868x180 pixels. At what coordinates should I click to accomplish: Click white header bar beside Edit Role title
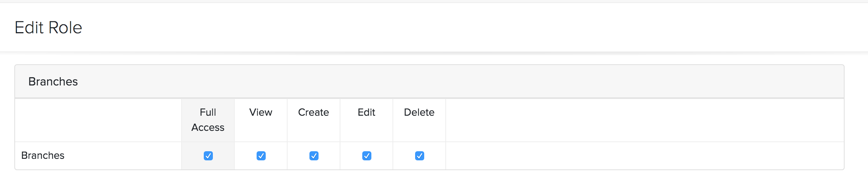coord(453,28)
